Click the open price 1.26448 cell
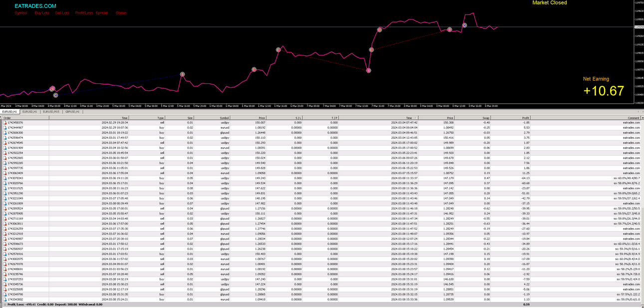The height and width of the screenshot is (308, 644). click(260, 132)
